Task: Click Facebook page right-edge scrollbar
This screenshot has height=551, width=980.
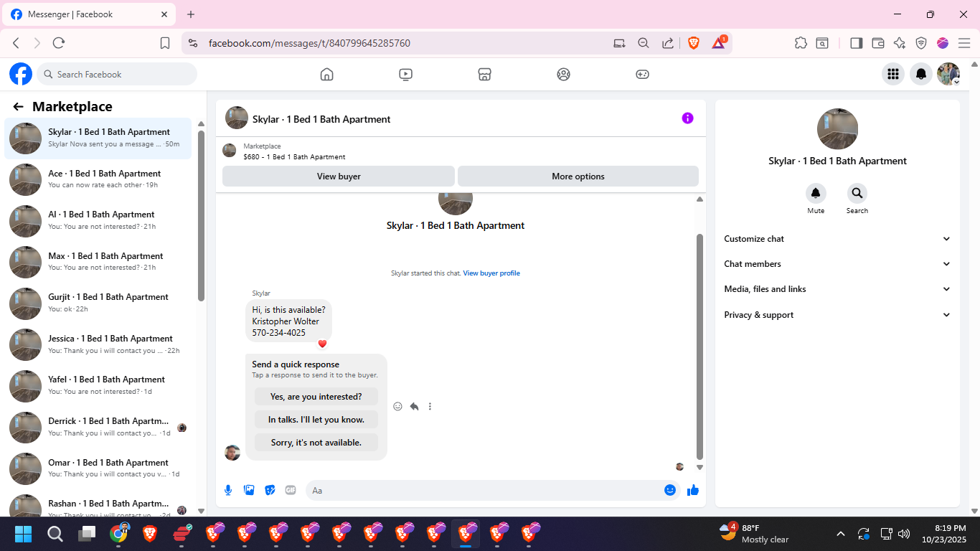Action: (974, 287)
